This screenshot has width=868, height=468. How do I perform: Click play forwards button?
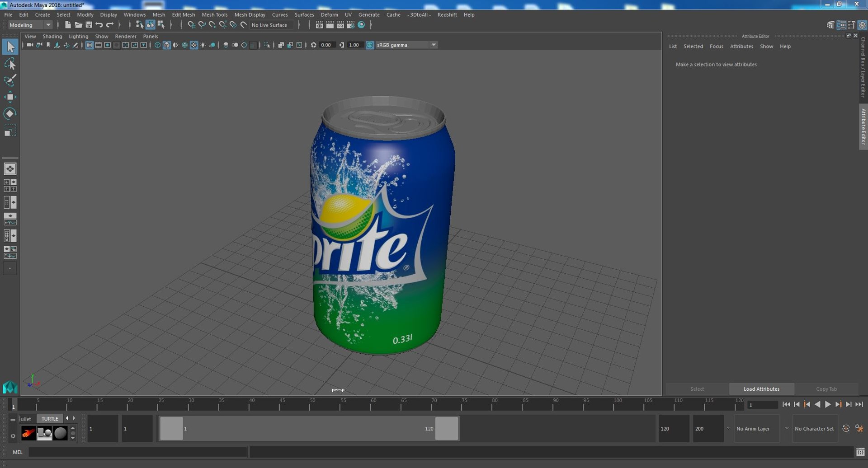tap(828, 404)
